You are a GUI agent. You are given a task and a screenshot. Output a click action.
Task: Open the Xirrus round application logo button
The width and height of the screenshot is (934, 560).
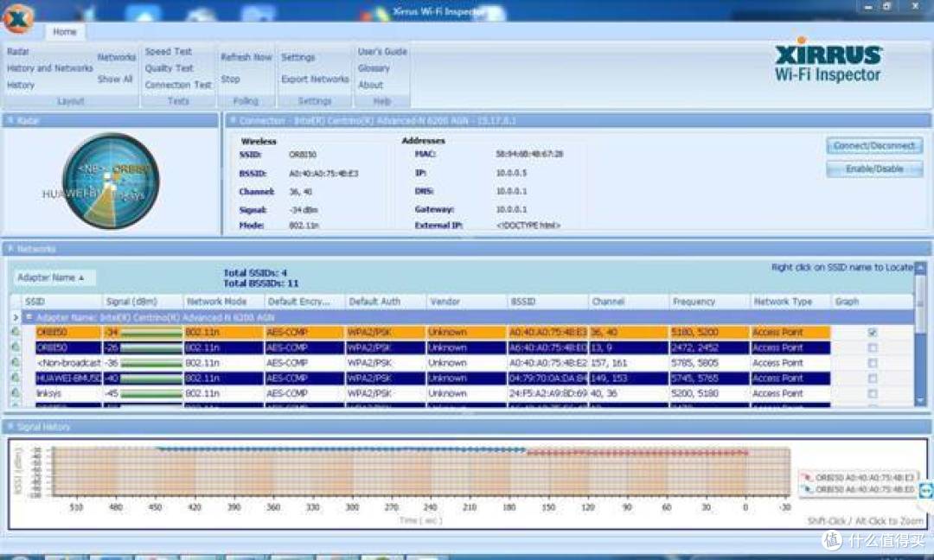(18, 17)
